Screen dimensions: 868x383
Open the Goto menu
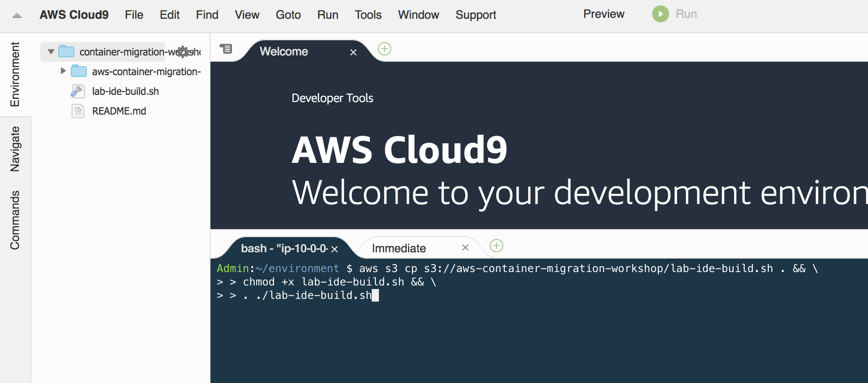288,15
